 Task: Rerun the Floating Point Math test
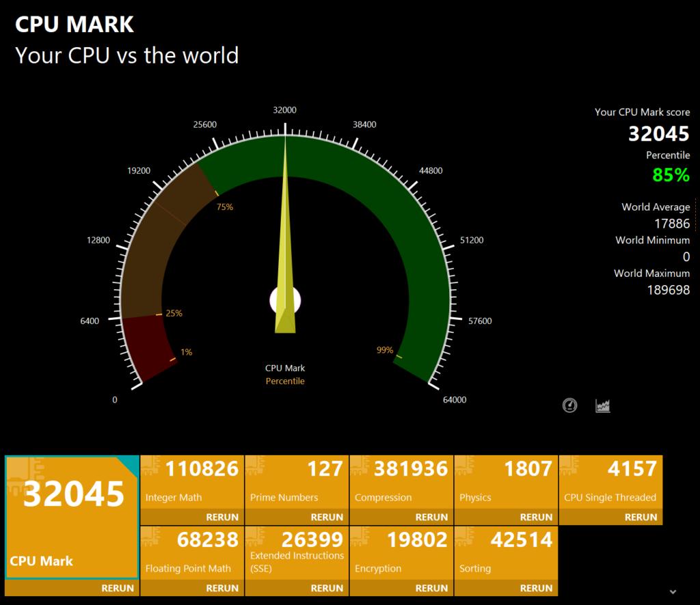click(x=222, y=588)
